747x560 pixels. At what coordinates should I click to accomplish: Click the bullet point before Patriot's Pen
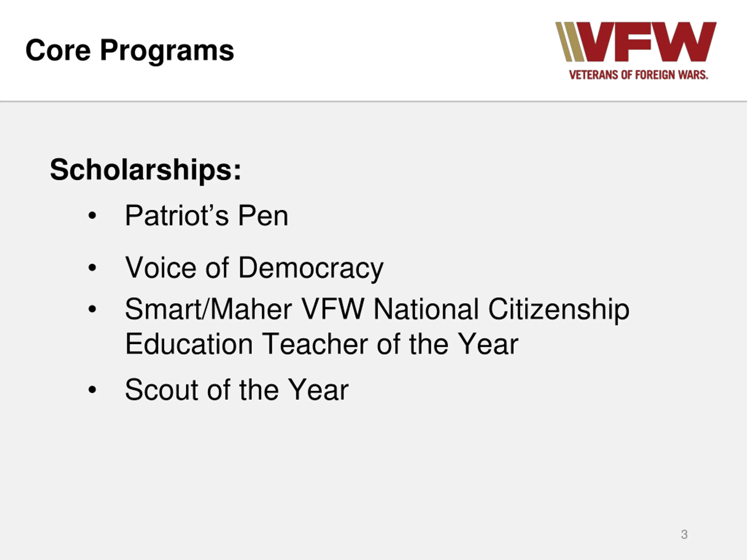pyautogui.click(x=92, y=216)
